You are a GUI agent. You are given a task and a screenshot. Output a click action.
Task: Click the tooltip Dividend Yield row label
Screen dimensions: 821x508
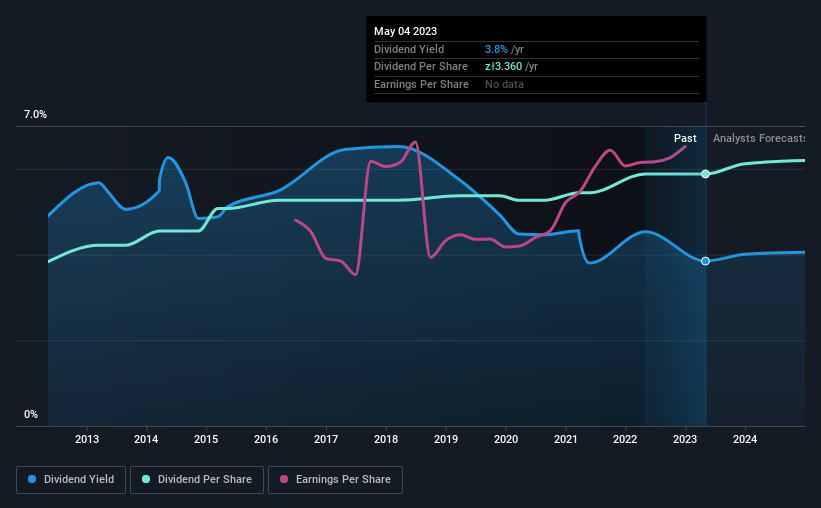[409, 49]
